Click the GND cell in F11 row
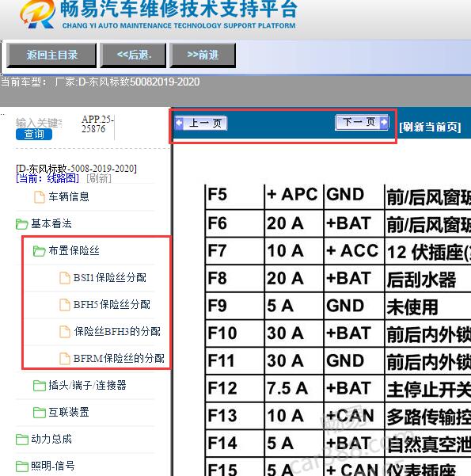 click(x=354, y=361)
